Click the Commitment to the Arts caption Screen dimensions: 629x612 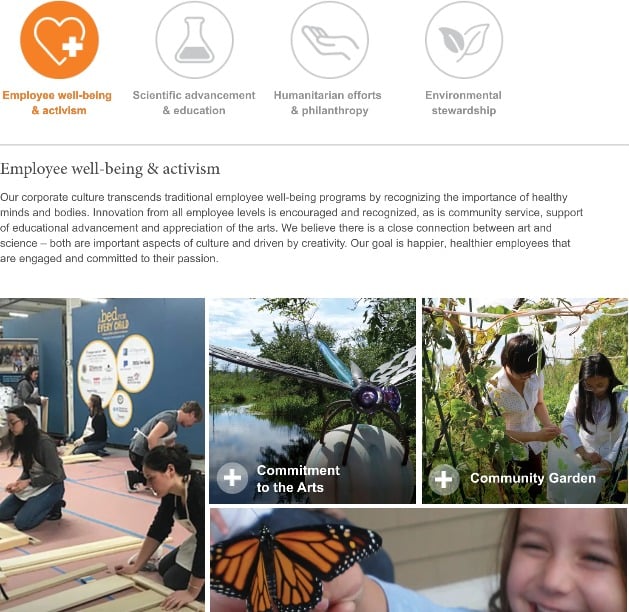[298, 479]
